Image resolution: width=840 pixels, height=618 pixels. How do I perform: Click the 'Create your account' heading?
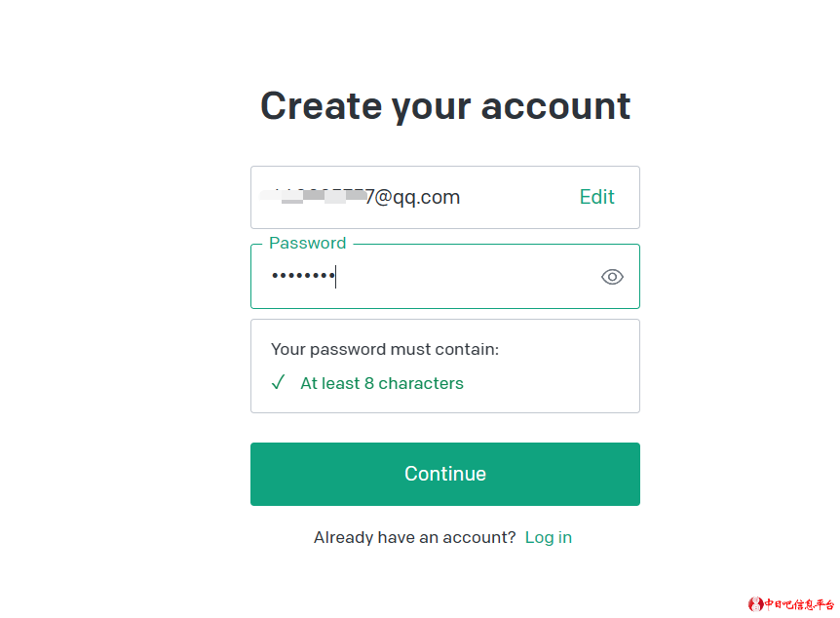(x=445, y=105)
